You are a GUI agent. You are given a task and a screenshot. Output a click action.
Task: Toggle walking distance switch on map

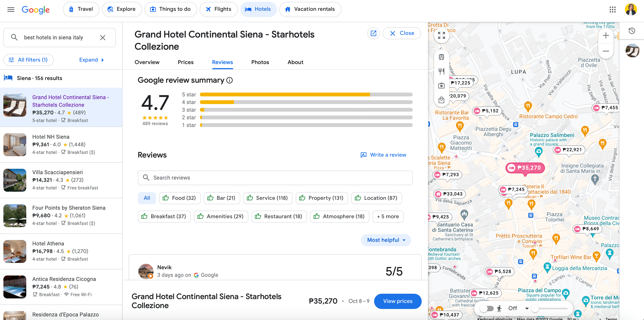(487, 308)
